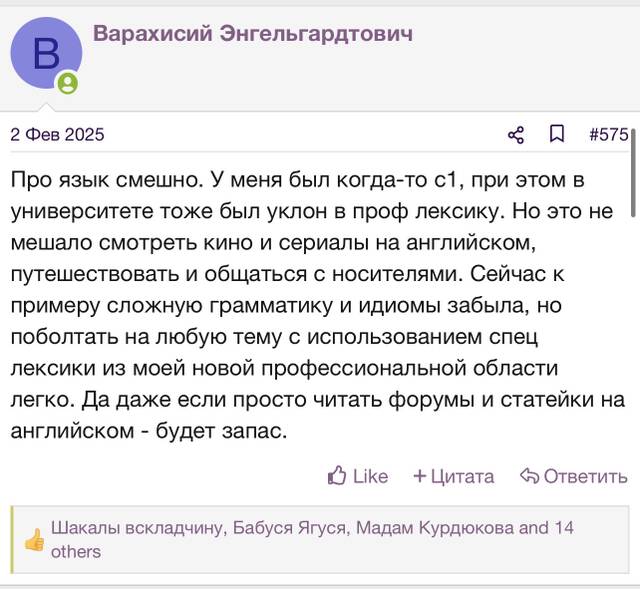Like the post via the Like label

370,476
